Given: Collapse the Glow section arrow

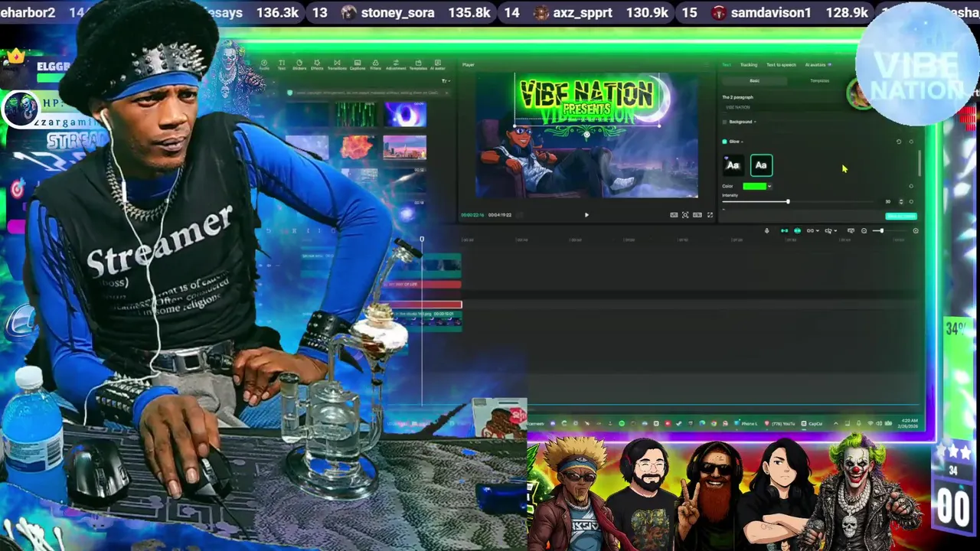Looking at the screenshot, I should point(742,142).
